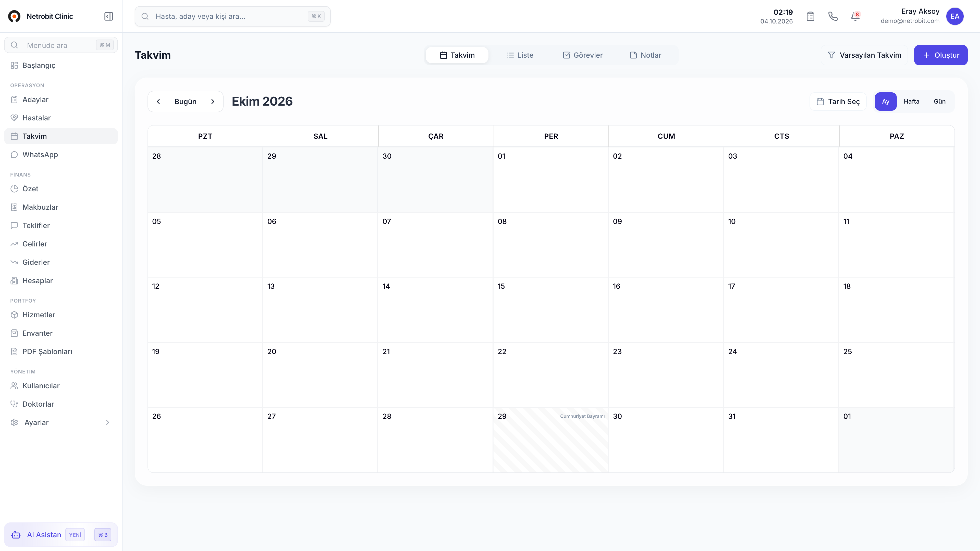Viewport: 980px width, 551px height.
Task: Select calendar day 15 cell
Action: [551, 310]
